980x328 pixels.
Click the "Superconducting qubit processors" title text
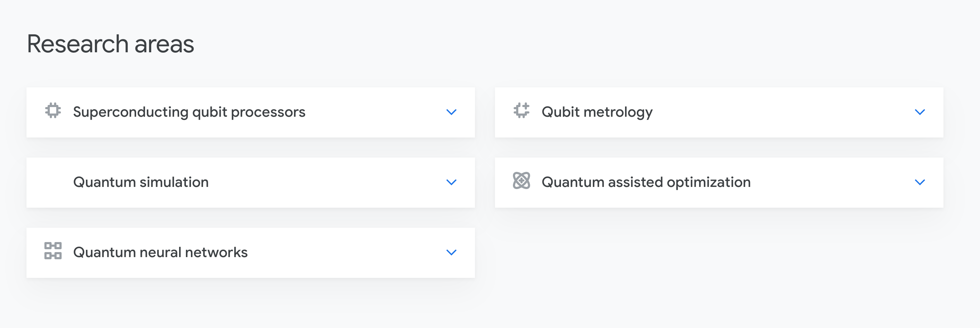(x=189, y=112)
